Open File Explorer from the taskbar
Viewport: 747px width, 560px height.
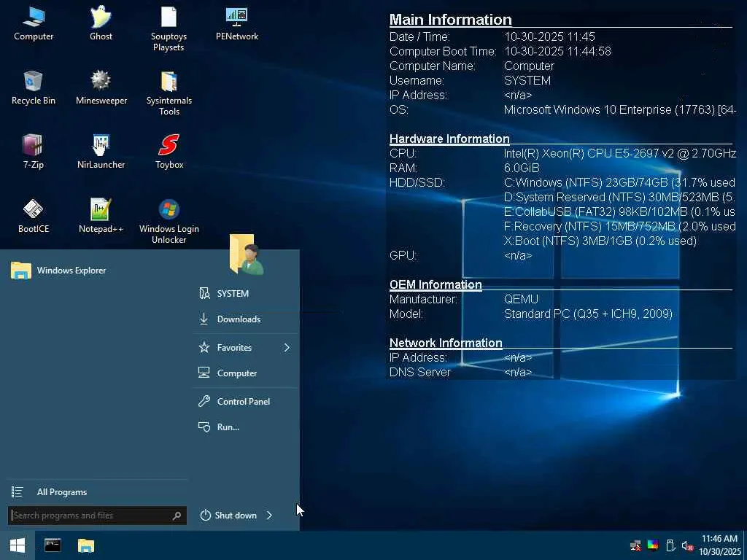click(x=86, y=545)
